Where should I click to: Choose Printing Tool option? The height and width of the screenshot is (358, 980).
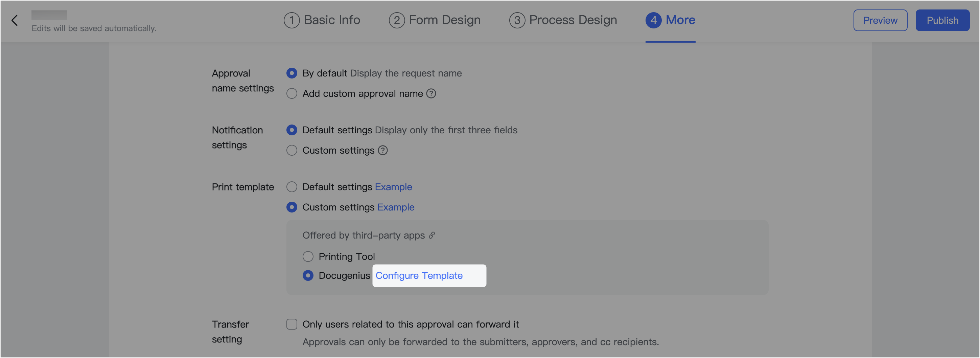(308, 257)
